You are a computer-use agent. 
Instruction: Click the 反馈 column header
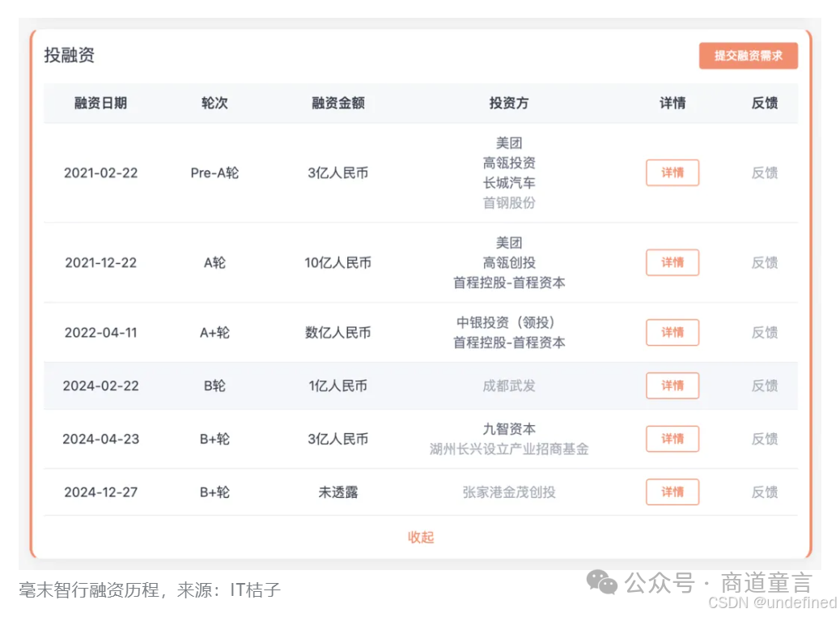pos(765,103)
